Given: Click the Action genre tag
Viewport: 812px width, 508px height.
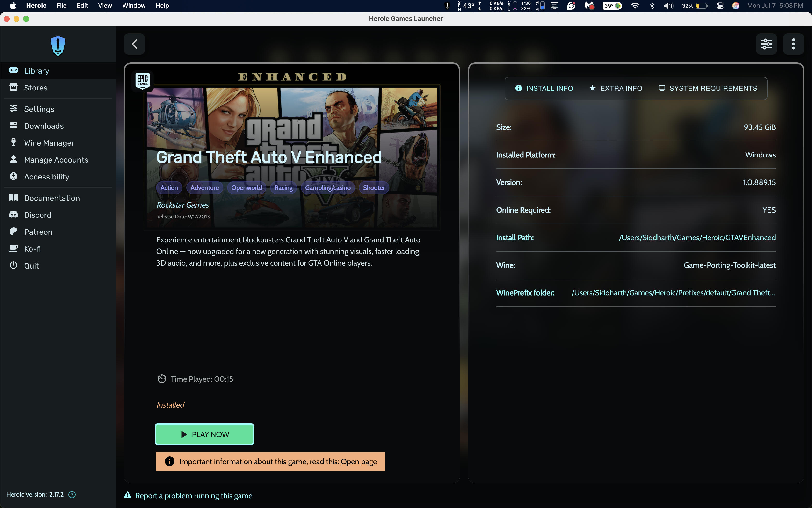Looking at the screenshot, I should (169, 188).
